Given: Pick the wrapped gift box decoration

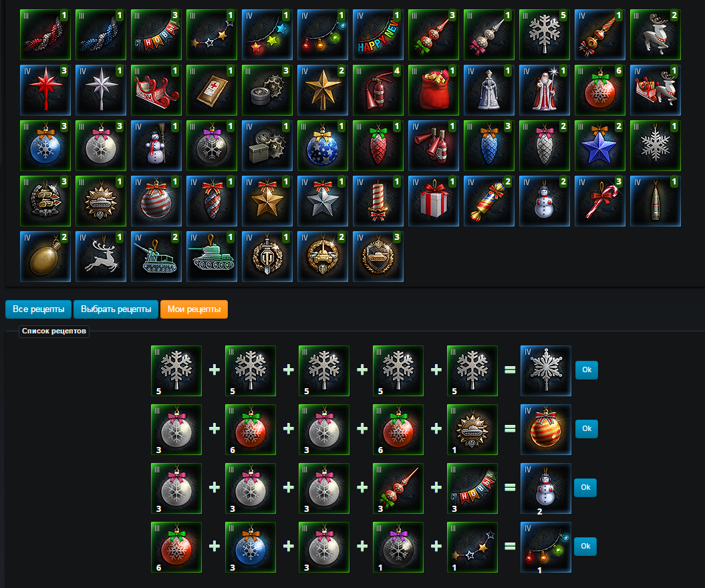Looking at the screenshot, I should point(434,201).
